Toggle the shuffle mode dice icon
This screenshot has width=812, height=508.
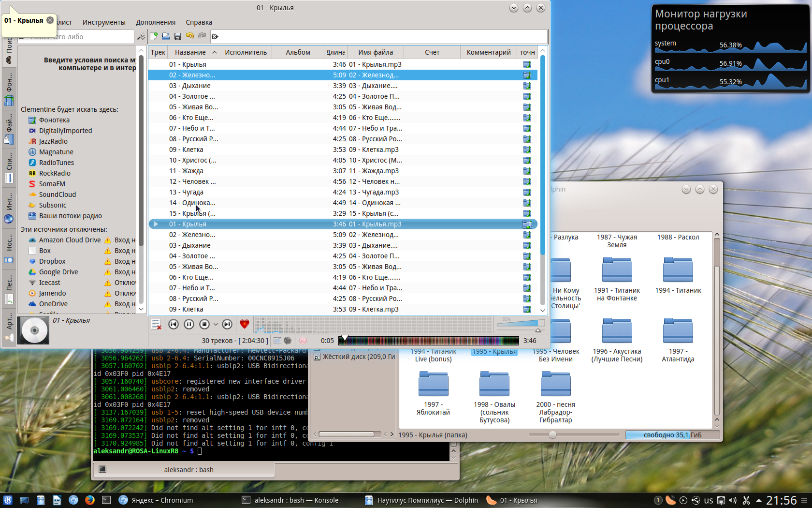coord(288,341)
